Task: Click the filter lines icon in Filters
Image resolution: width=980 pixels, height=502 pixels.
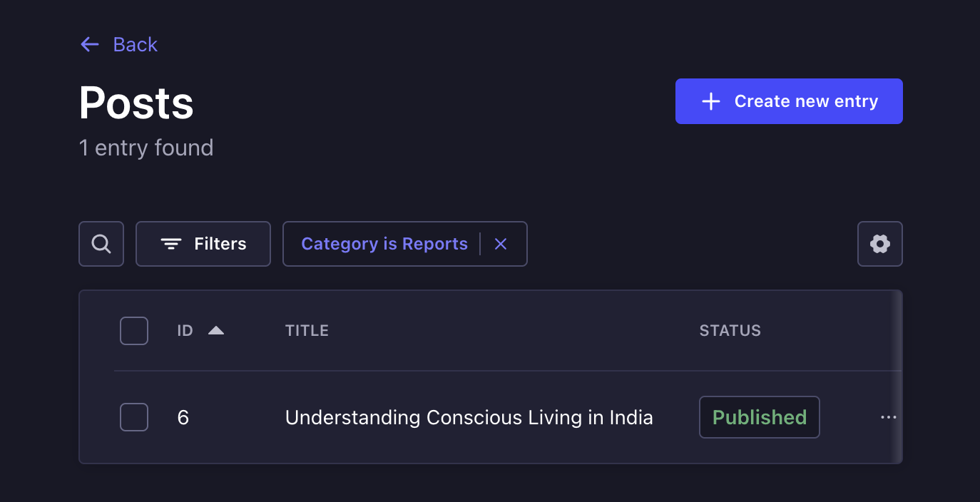Action: tap(170, 244)
